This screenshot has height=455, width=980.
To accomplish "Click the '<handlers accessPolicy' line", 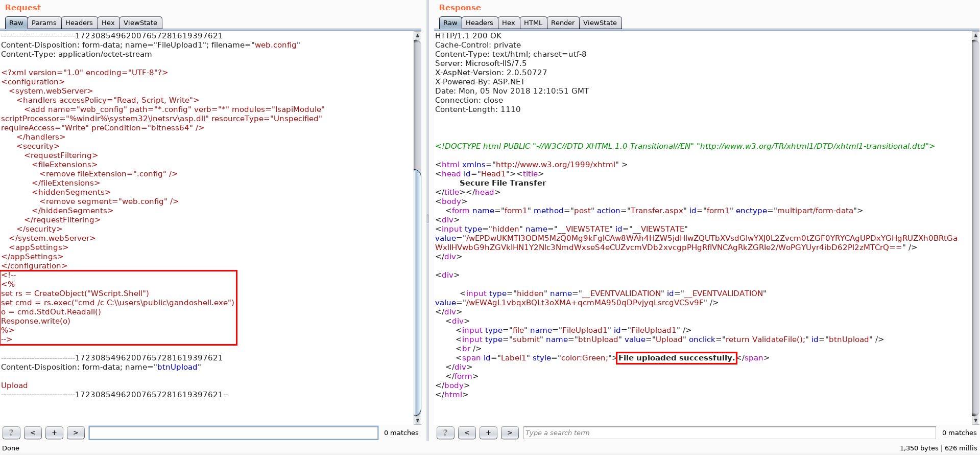I will tap(108, 100).
